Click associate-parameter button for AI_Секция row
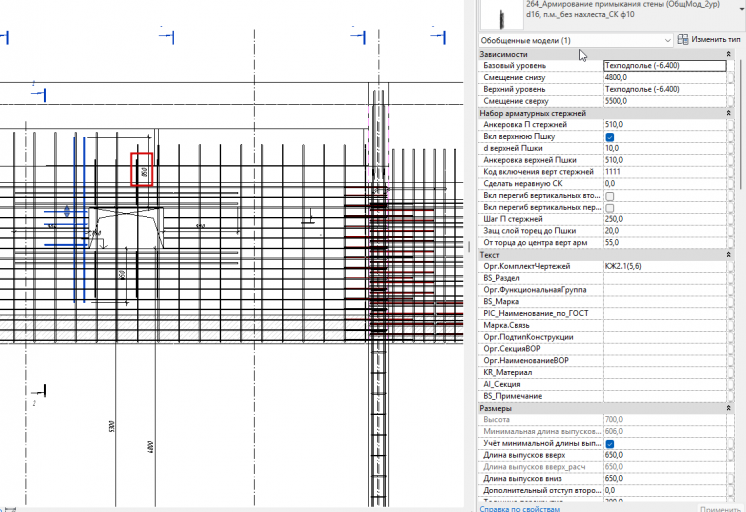The image size is (746, 512). (730, 384)
